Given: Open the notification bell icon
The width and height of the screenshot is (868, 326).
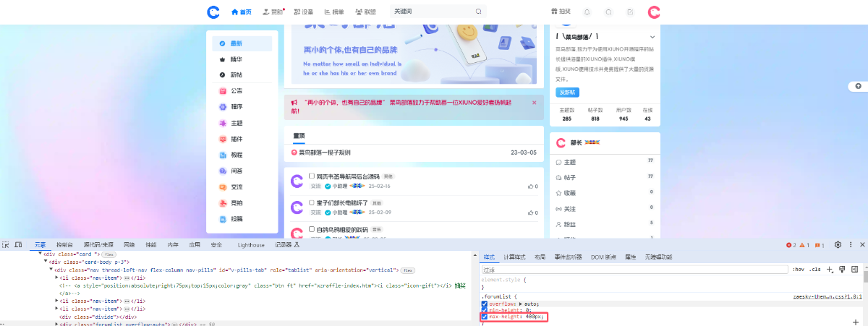Looking at the screenshot, I should click(587, 12).
